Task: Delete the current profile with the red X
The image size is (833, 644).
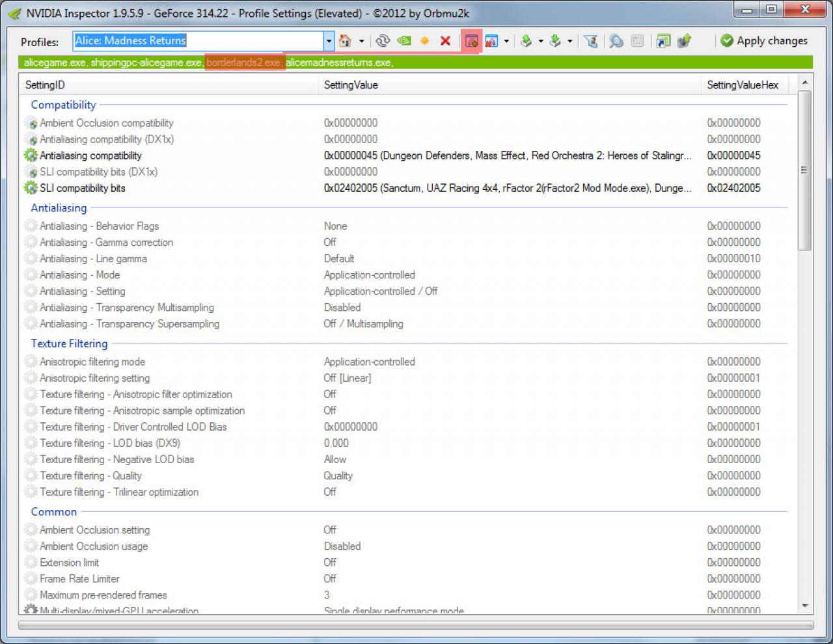Action: 446,41
